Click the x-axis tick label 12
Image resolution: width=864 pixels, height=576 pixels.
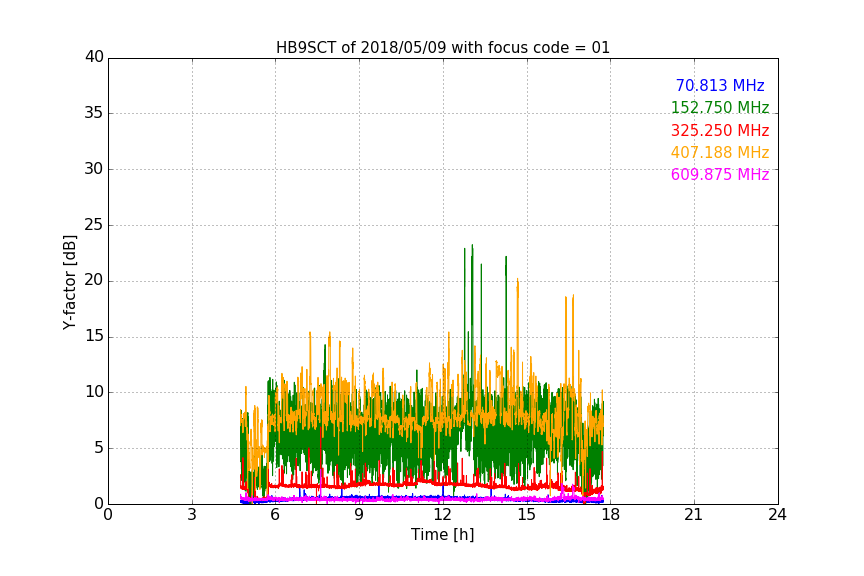(443, 515)
